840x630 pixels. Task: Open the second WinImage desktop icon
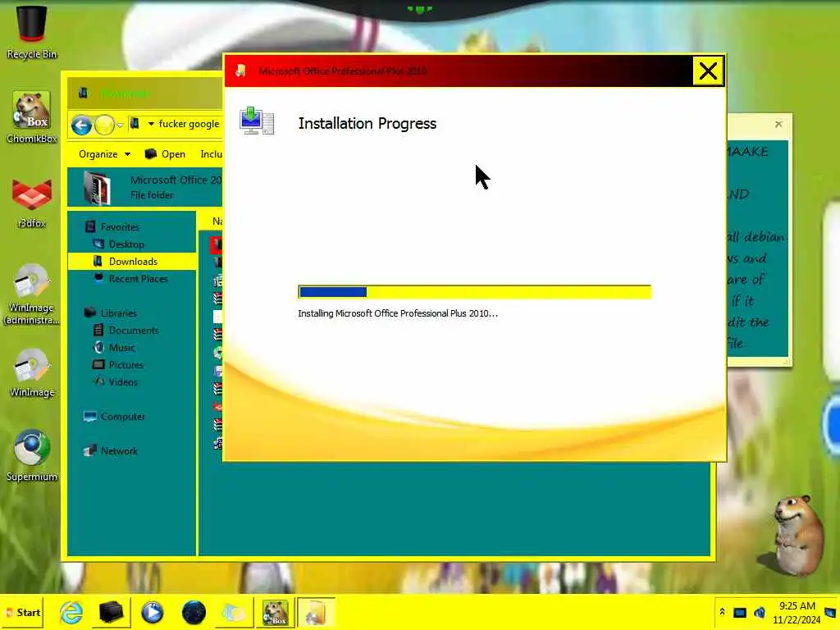coord(32,372)
